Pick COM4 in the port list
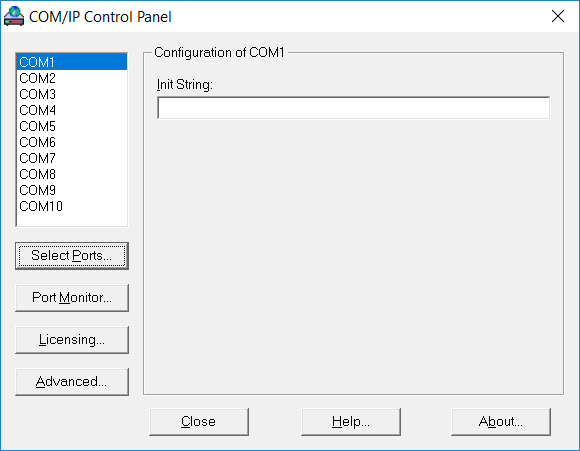Screen dimensions: 580x451 [72, 110]
